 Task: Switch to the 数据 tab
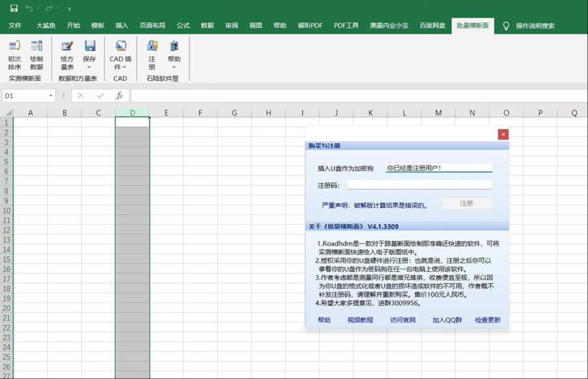click(207, 25)
